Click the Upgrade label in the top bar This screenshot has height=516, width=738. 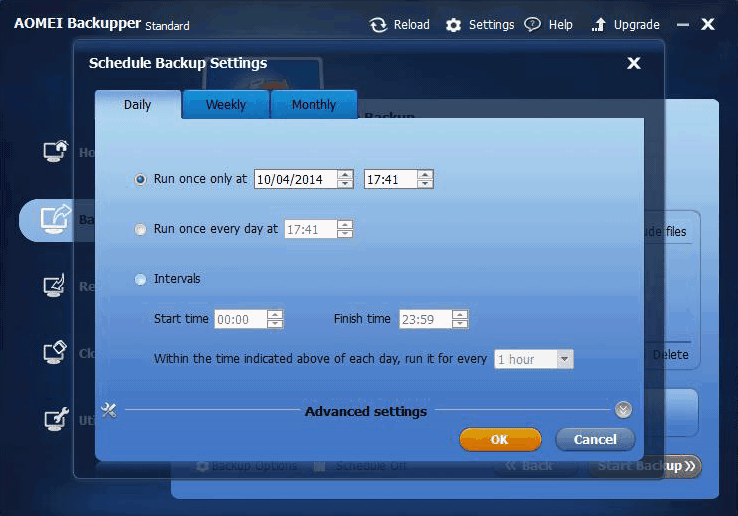[636, 24]
